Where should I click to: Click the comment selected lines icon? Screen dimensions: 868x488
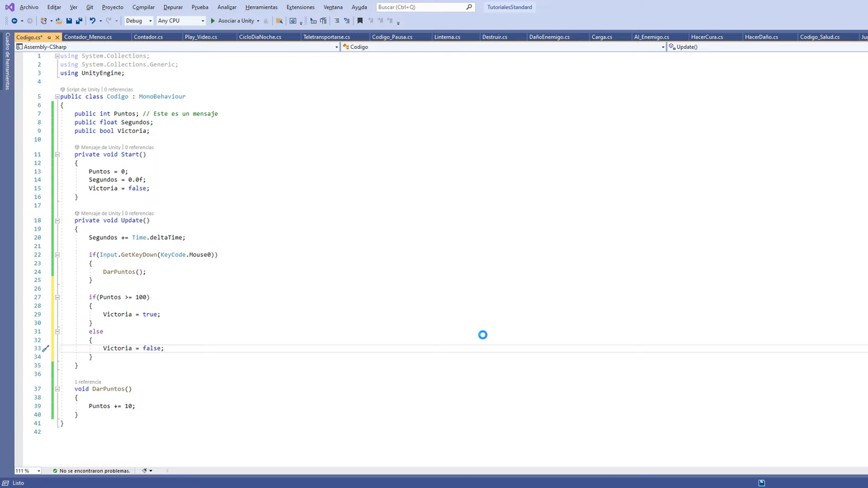coord(337,20)
